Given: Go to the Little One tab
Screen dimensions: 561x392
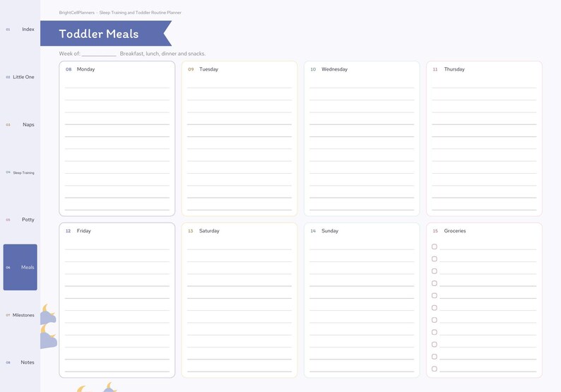Looking at the screenshot, I should 20,77.
